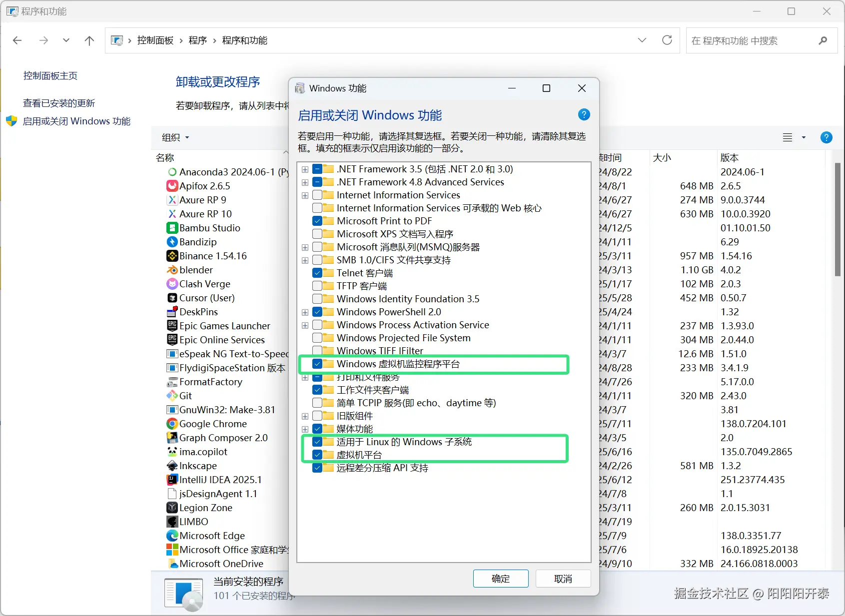This screenshot has width=845, height=616.
Task: Click the Binance 1.54.16 icon
Action: coord(172,256)
